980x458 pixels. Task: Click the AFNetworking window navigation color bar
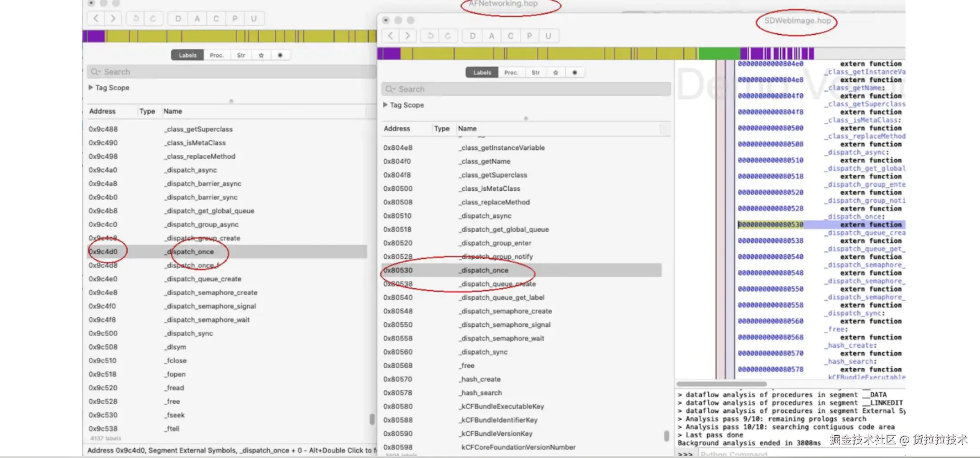[229, 36]
